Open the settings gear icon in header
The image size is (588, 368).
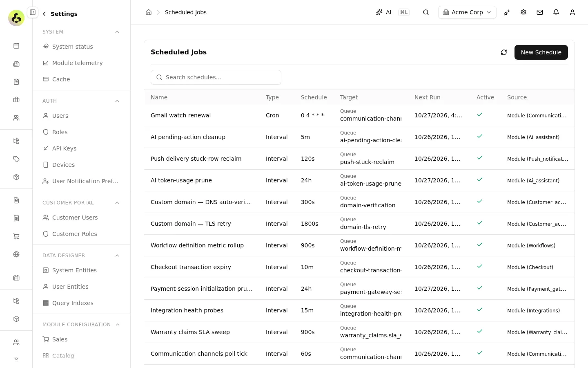523,12
